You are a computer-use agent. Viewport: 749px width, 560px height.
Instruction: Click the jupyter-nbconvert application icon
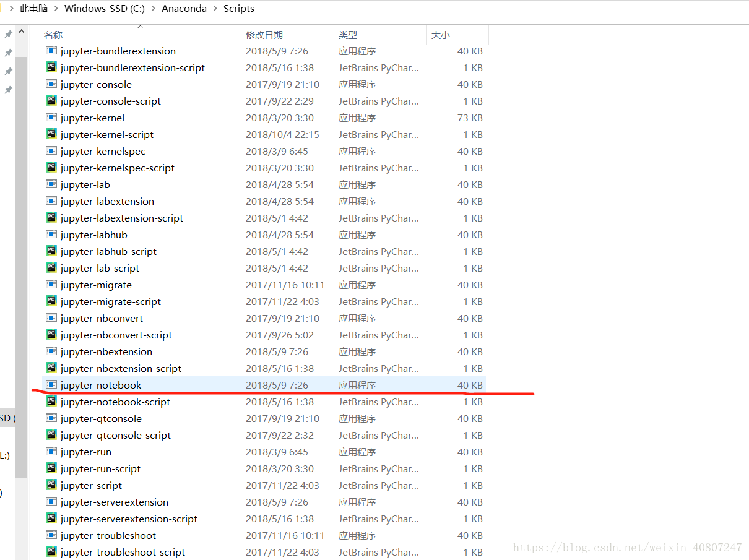(x=51, y=318)
